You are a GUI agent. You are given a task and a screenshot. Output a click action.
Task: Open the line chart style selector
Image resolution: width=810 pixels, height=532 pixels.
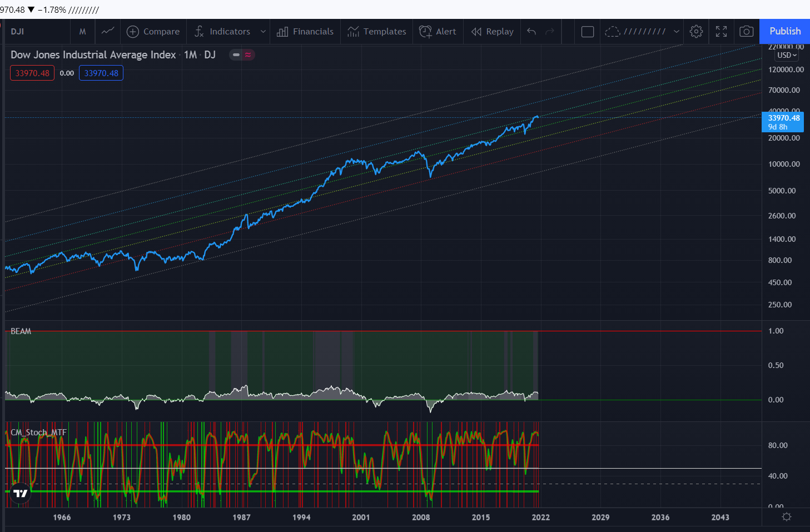(x=108, y=31)
